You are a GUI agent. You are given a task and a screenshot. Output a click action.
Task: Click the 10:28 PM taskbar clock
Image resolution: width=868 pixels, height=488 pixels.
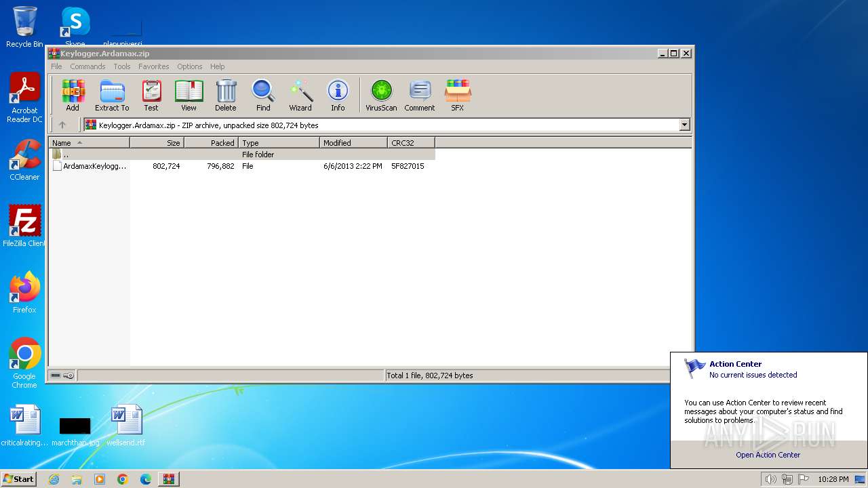pyautogui.click(x=833, y=479)
